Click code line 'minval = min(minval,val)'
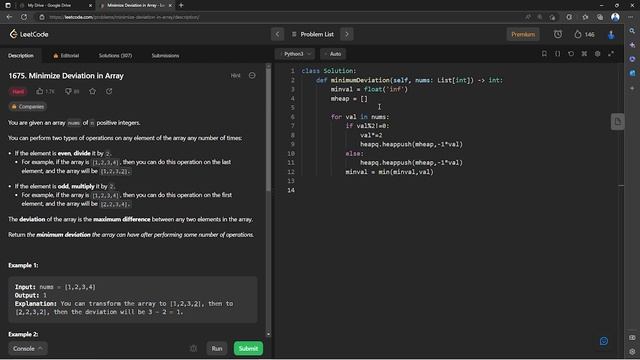Viewport: 640px width, 360px height. (389, 172)
